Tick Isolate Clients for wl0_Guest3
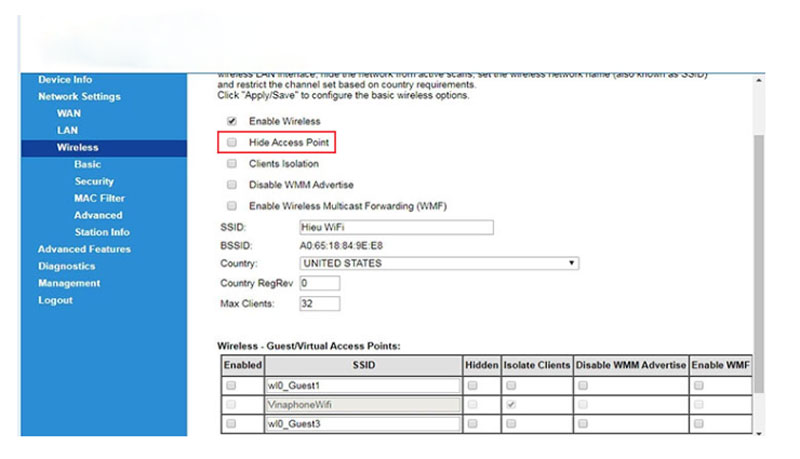Image resolution: width=800 pixels, height=459 pixels. 511,424
